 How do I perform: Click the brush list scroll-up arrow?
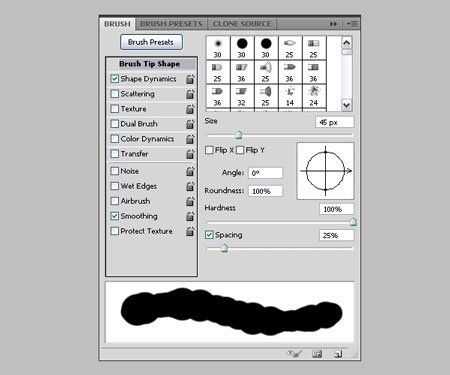click(x=347, y=43)
